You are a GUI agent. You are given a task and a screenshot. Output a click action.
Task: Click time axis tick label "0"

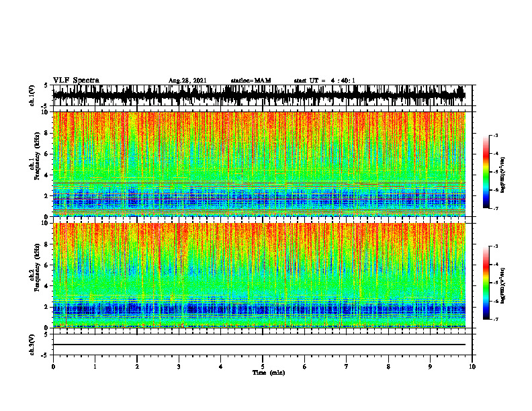(53, 367)
